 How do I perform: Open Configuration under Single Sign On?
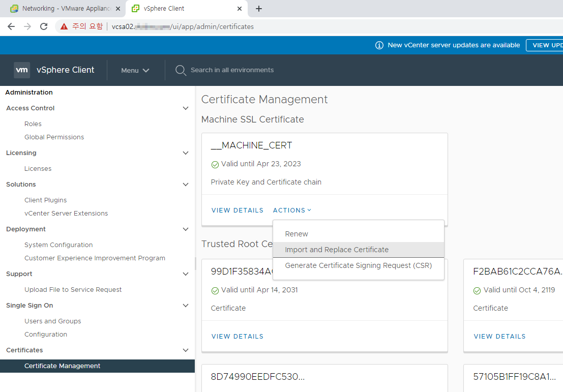pyautogui.click(x=46, y=334)
